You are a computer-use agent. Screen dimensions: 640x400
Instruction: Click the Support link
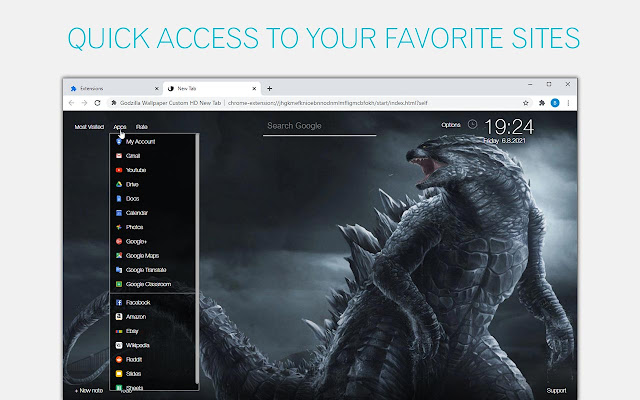pos(556,391)
